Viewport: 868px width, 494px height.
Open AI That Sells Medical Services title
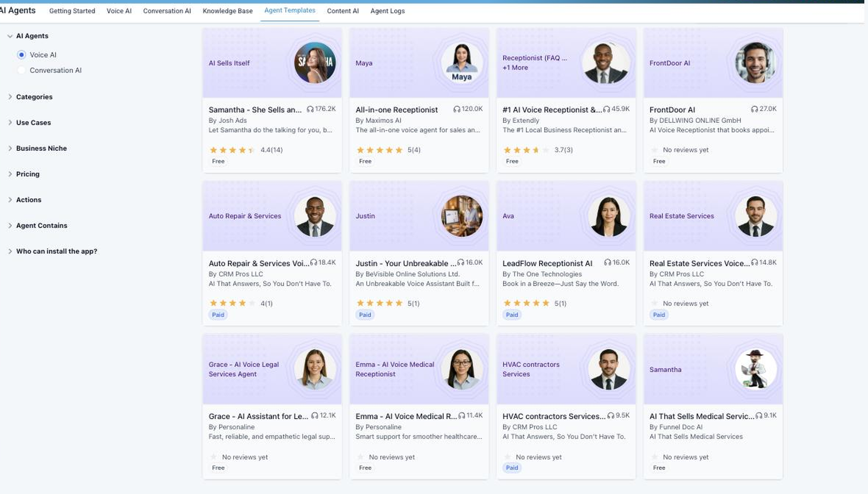702,416
